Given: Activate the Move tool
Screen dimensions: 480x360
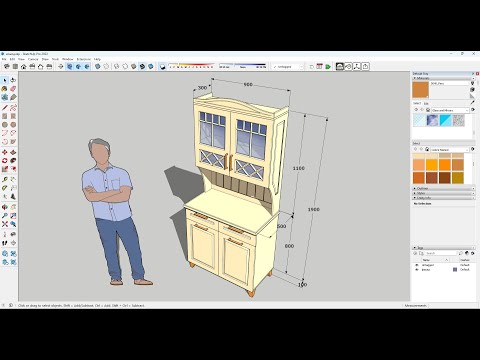Looking at the screenshot, I should 5,152.
